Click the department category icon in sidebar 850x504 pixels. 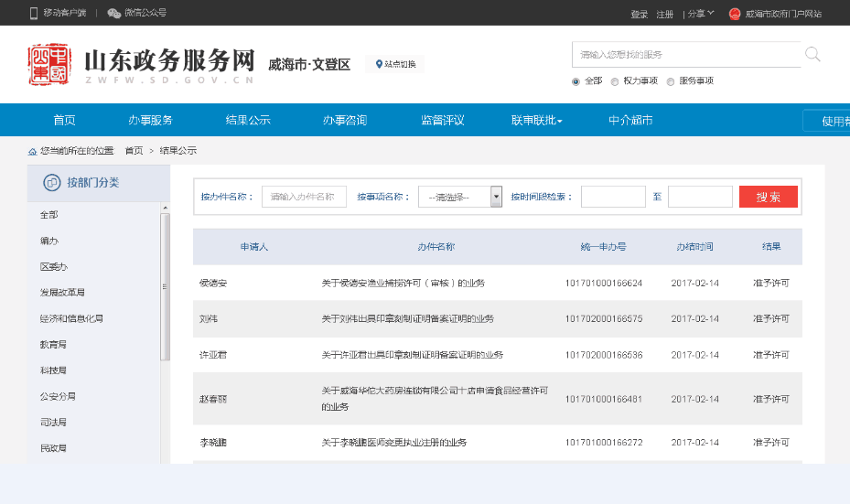(52, 183)
